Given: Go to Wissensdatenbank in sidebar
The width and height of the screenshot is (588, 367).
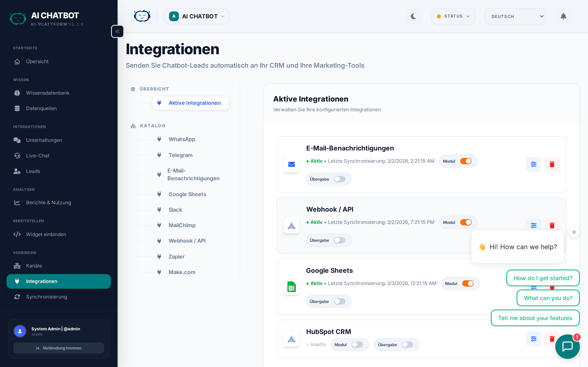Looking at the screenshot, I should [x=48, y=93].
